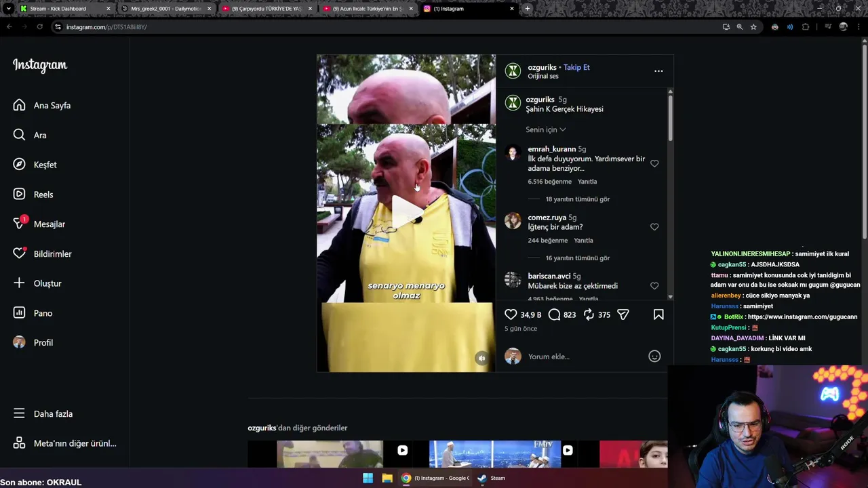The height and width of the screenshot is (488, 868).
Task: Follow ozguriks with Takip Et
Action: coord(576,67)
